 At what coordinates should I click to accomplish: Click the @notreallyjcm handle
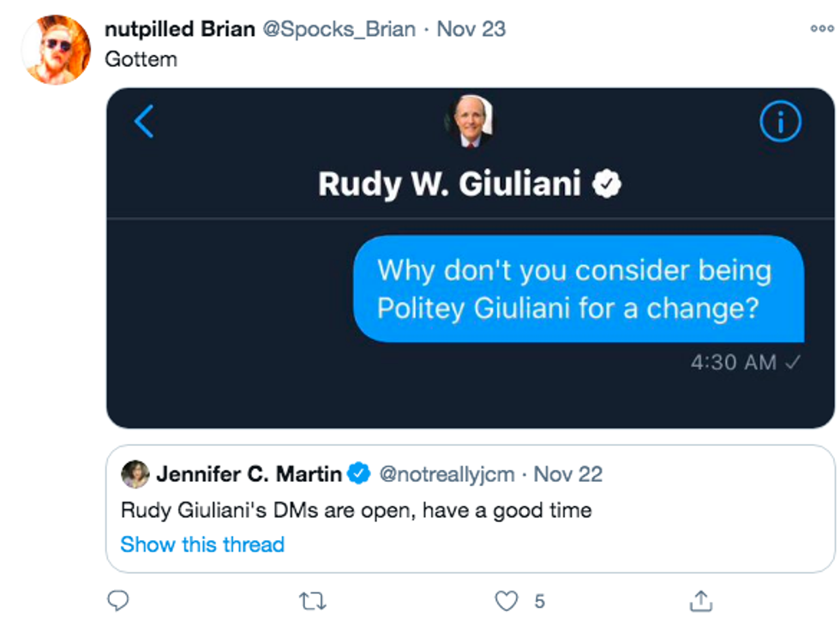pos(448,473)
